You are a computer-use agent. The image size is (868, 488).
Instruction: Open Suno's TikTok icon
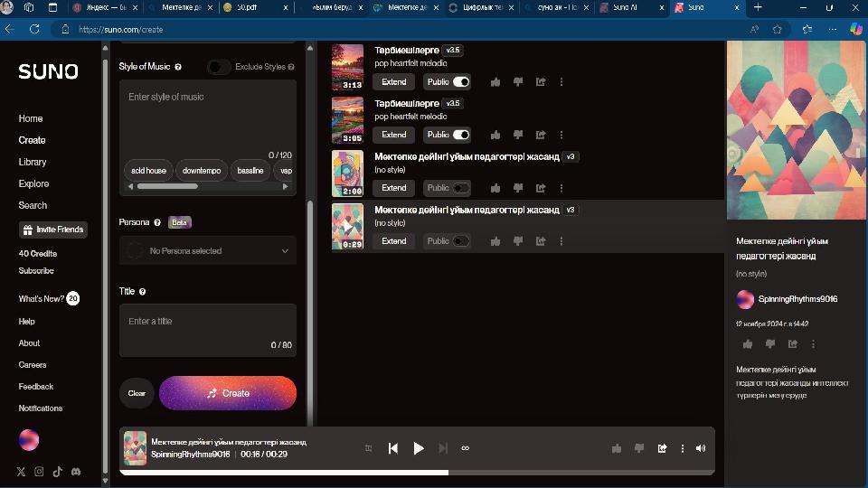[58, 472]
